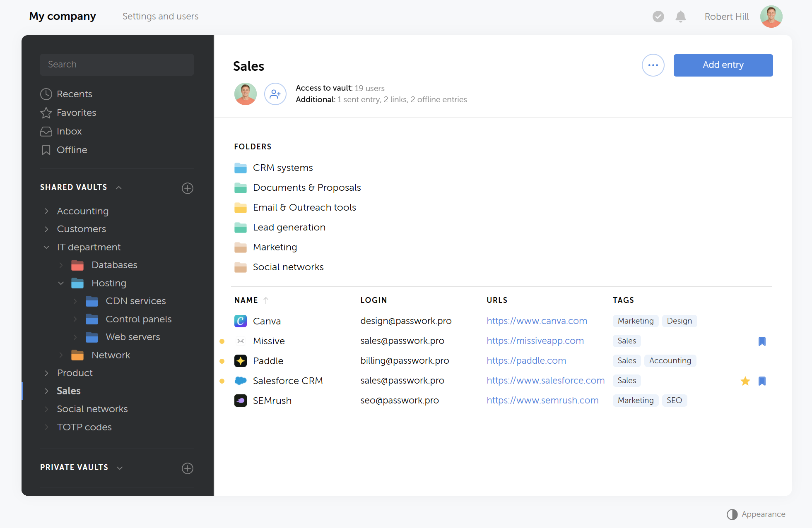
Task: Open Settings and users
Action: pyautogui.click(x=161, y=16)
